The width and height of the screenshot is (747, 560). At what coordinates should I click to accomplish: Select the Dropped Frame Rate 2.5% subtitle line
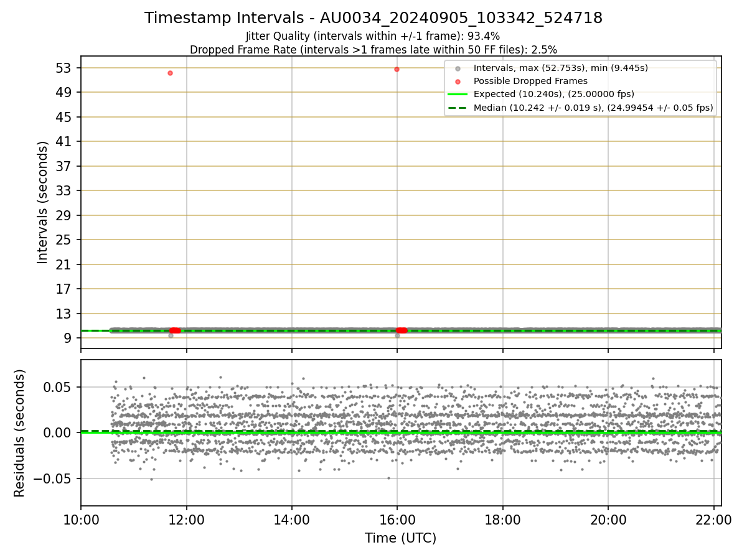[374, 49]
